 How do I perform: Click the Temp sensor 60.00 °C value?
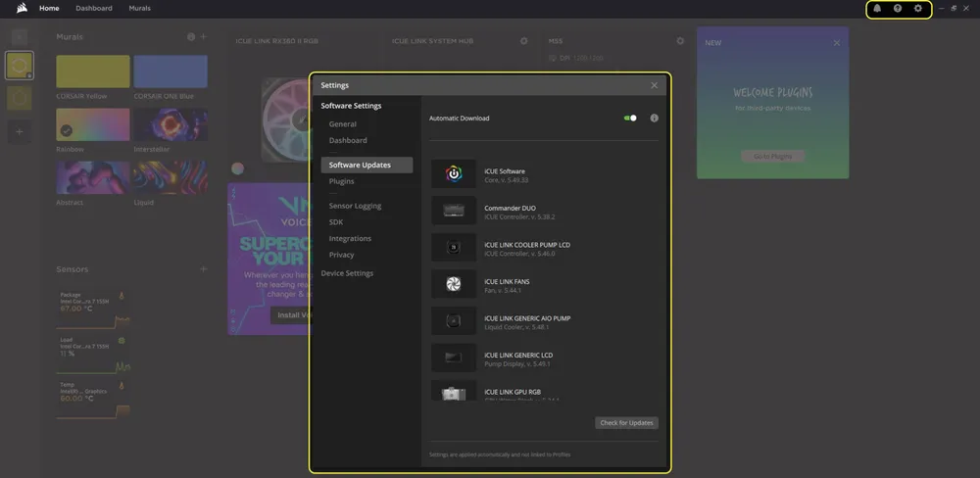point(76,399)
